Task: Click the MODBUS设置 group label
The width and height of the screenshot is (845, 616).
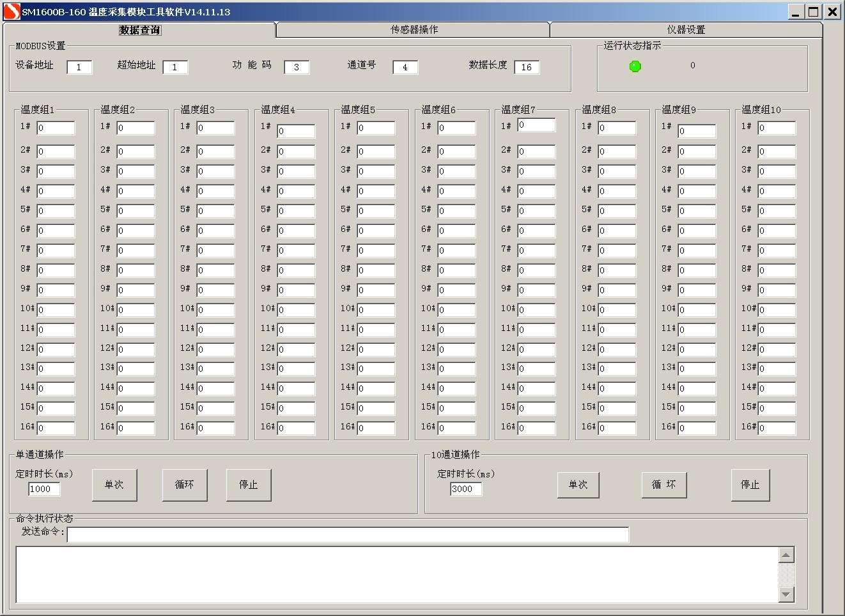Action: (40, 46)
